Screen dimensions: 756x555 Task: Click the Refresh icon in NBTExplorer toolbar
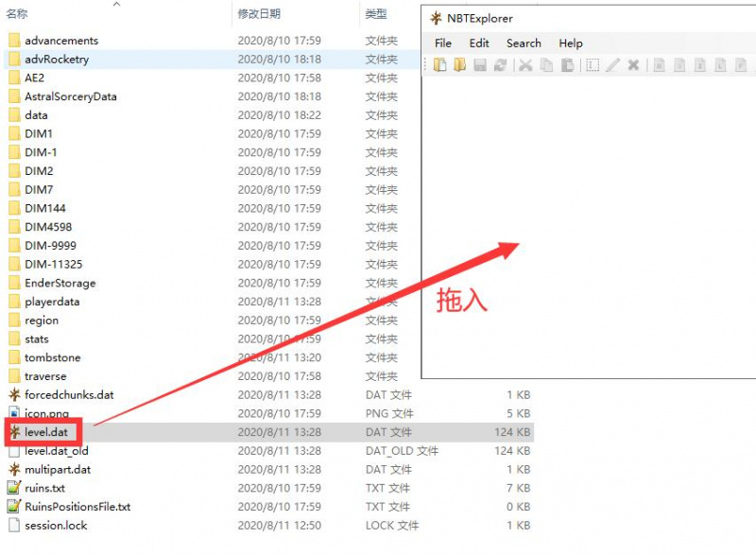pyautogui.click(x=500, y=65)
